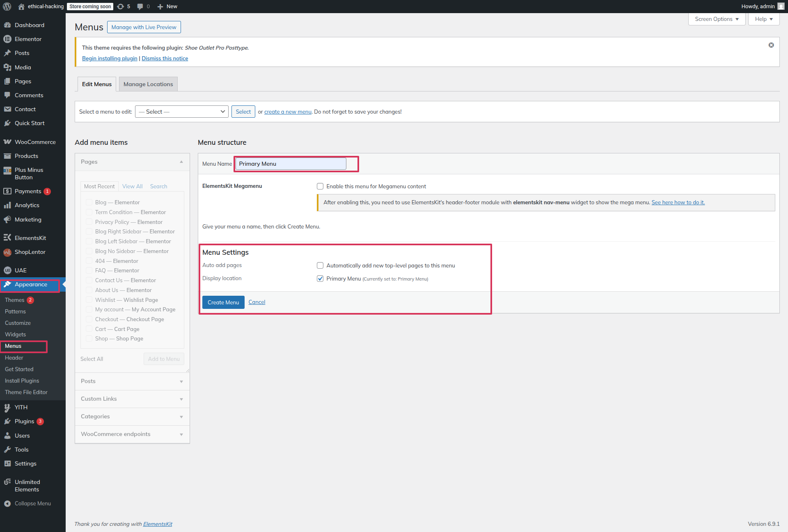Open ElementsKit sidebar icon

7,238
